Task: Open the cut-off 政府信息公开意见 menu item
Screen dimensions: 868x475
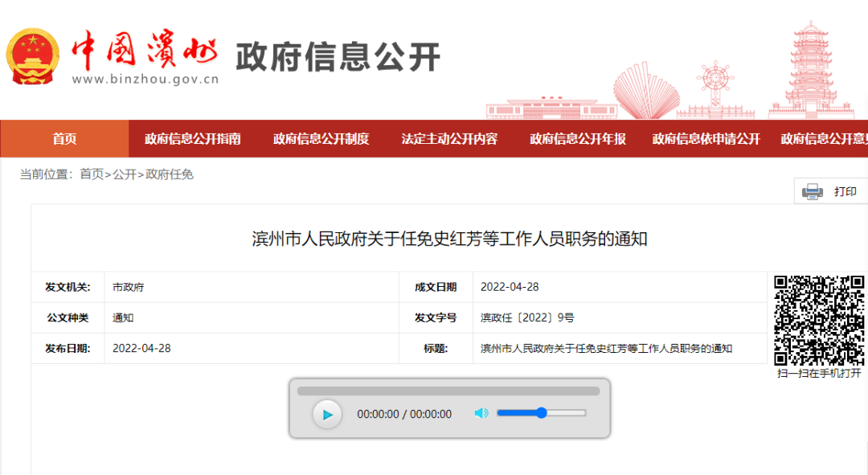Action: pyautogui.click(x=825, y=139)
